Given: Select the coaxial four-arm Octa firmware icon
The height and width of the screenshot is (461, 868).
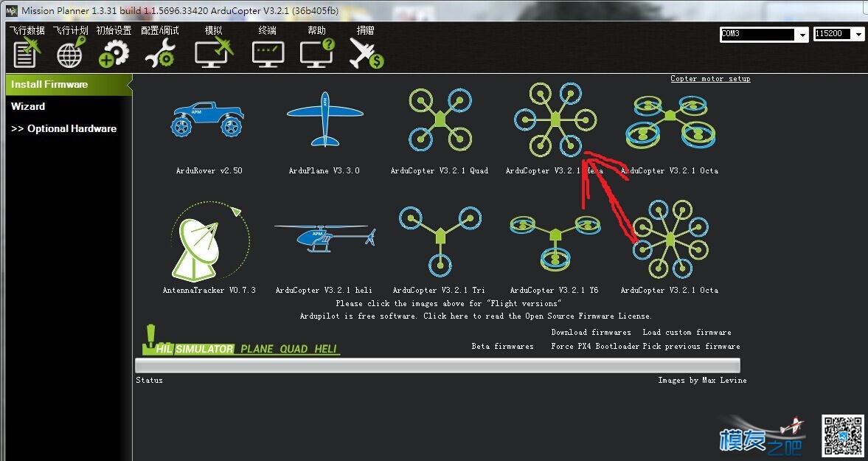Looking at the screenshot, I should pos(670,122).
